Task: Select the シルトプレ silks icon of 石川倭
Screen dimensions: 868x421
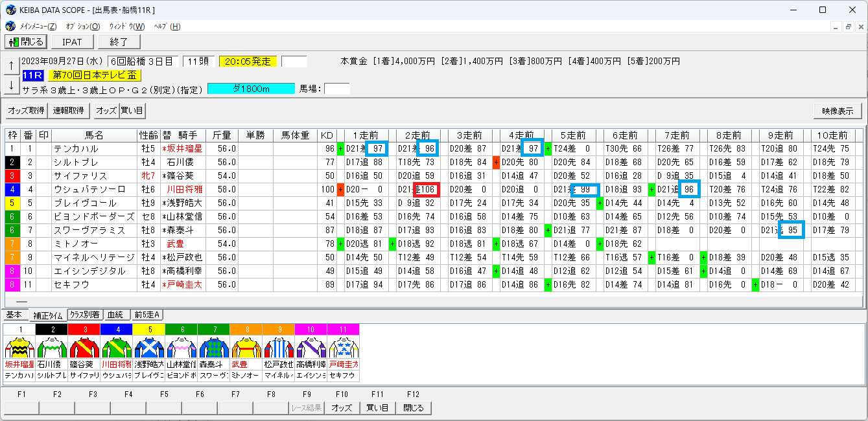Action: (x=51, y=347)
